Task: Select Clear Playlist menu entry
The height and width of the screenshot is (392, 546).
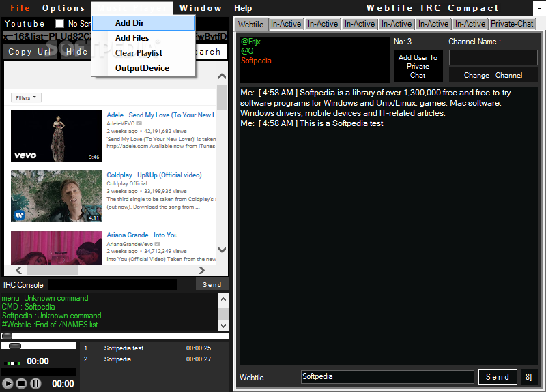Action: [143, 53]
